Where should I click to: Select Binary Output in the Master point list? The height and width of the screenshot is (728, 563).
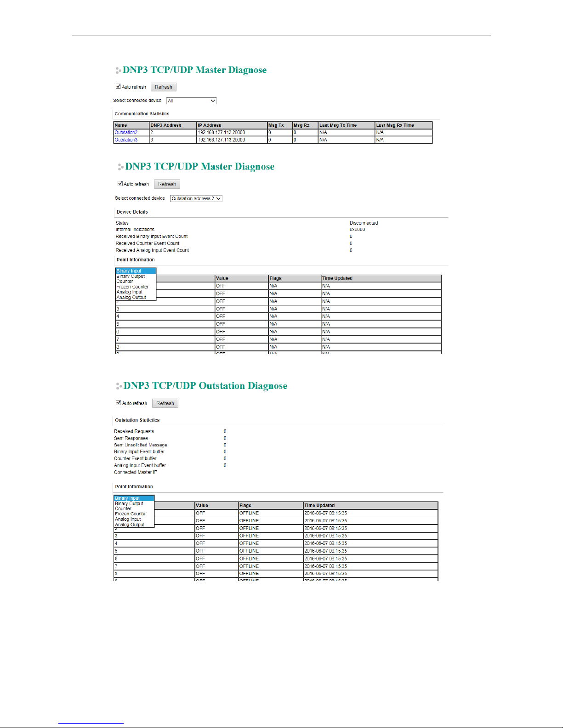click(136, 276)
